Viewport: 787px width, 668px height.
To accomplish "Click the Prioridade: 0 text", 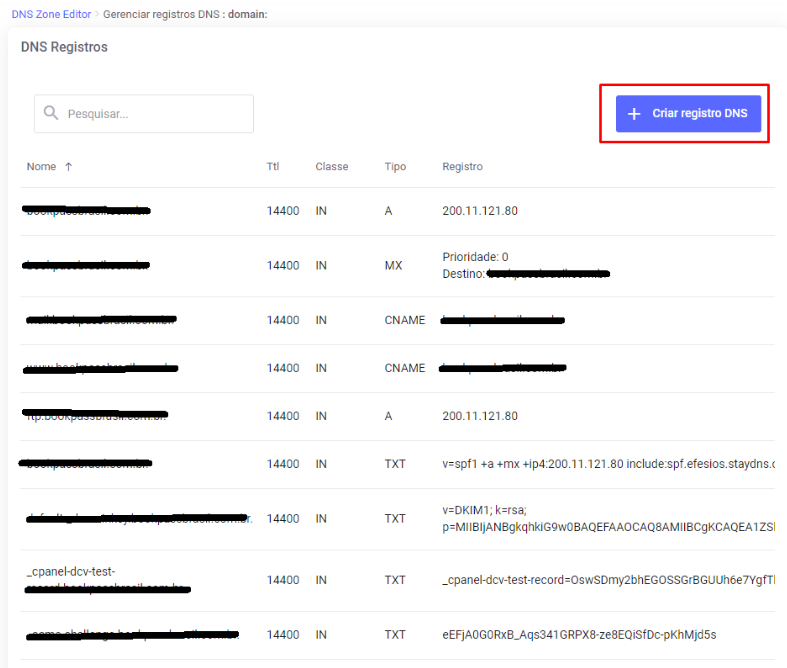I will tap(475, 257).
